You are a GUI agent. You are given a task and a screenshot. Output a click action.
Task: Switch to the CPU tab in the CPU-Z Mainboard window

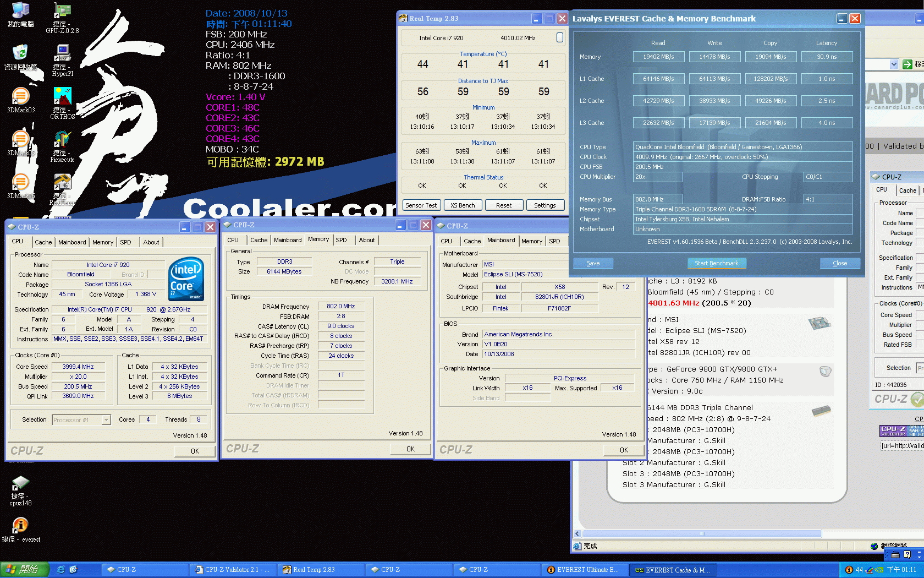pyautogui.click(x=447, y=241)
